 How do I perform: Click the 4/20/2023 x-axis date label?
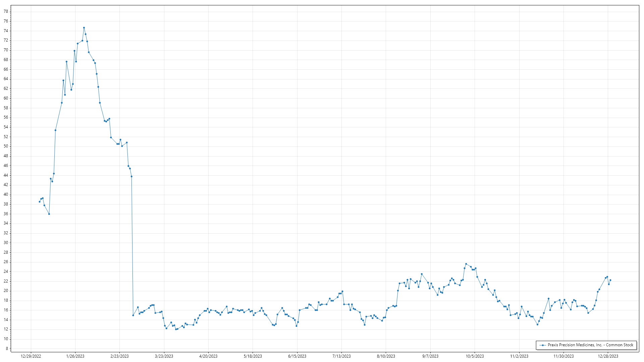coord(208,356)
